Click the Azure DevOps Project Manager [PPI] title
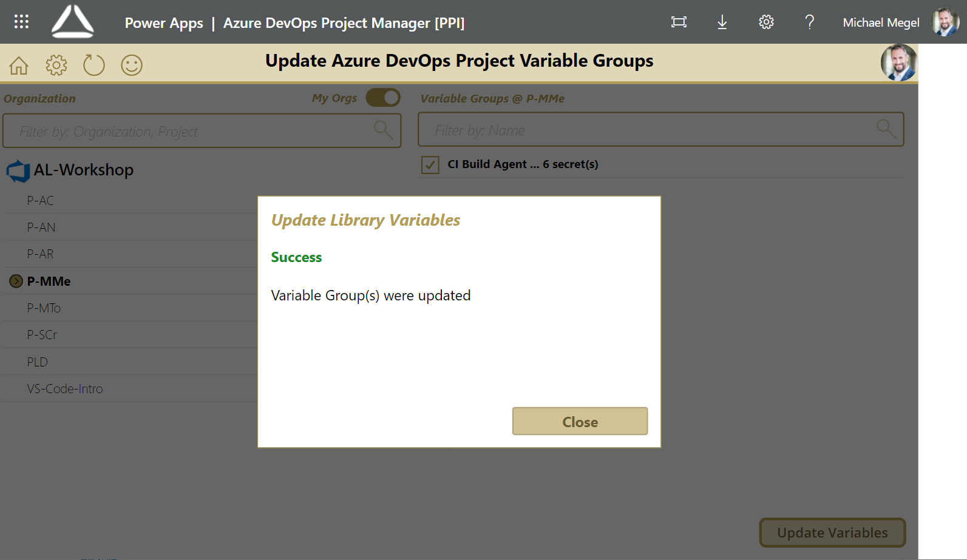Screen dimensions: 967x560 [344, 23]
